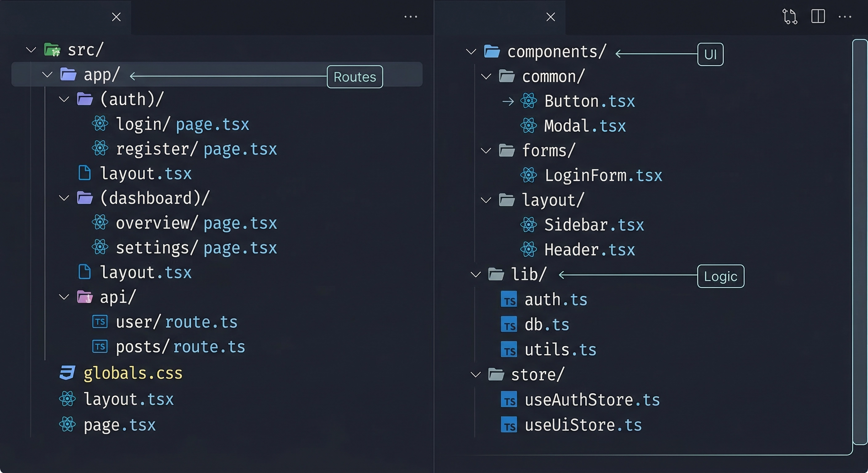Click the green src folder icon

[x=52, y=50]
